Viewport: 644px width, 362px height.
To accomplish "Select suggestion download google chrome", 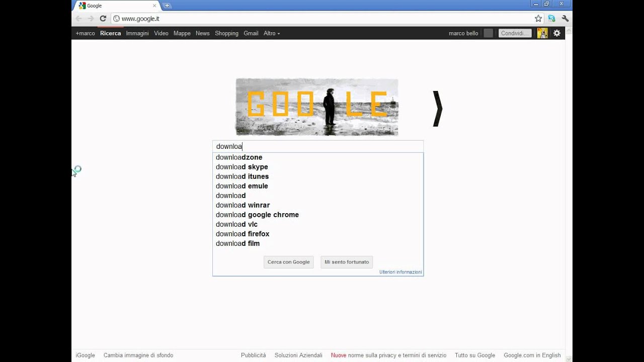I will point(318,215).
